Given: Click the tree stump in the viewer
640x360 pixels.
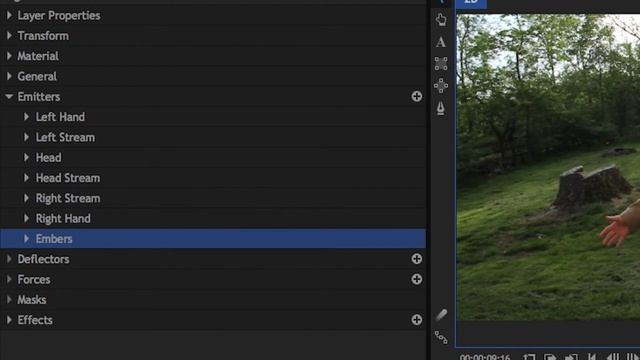Looking at the screenshot, I should [x=591, y=186].
